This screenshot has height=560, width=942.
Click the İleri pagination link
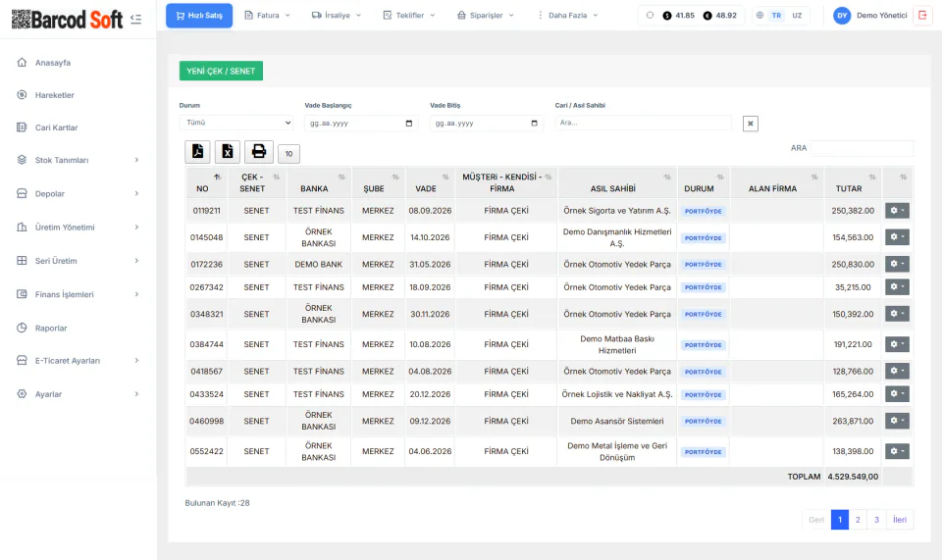(x=900, y=520)
